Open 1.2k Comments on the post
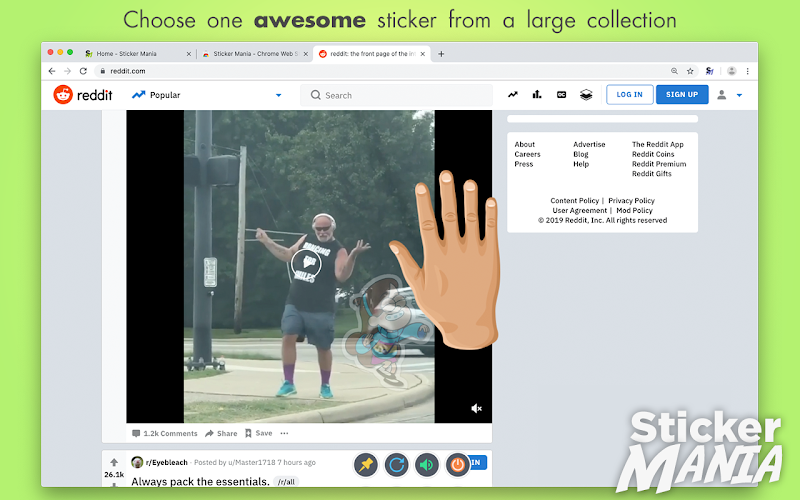 tap(164, 433)
